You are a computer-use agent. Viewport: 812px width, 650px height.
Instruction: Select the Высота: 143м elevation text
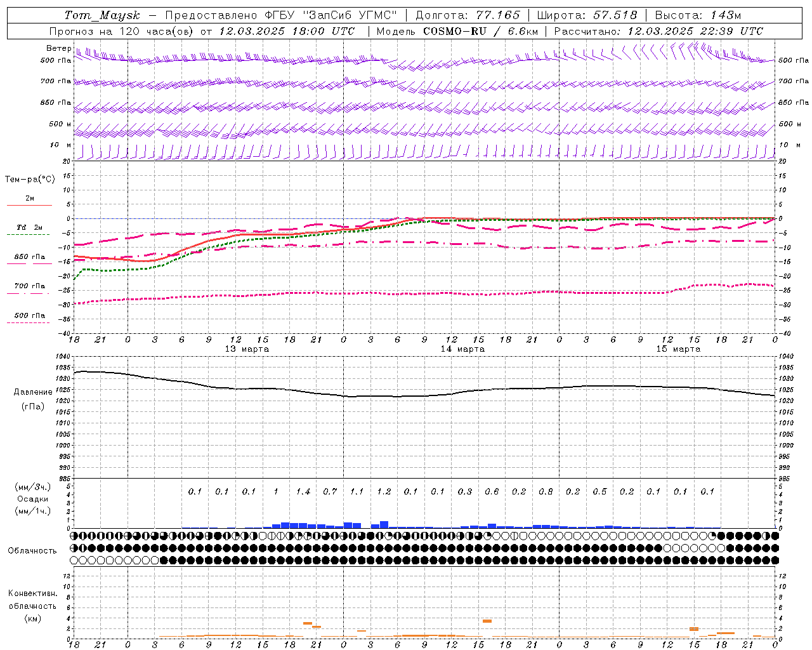(698, 15)
